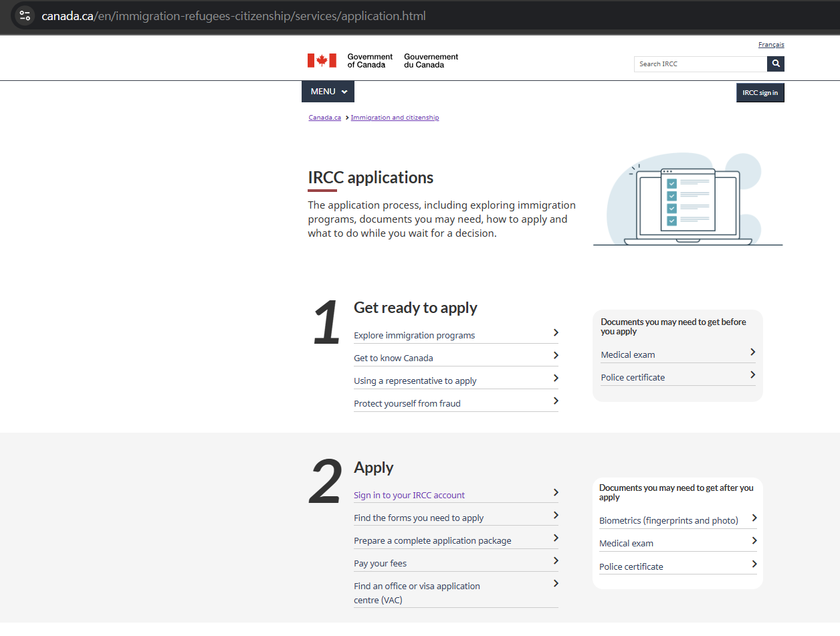The width and height of the screenshot is (840, 636).
Task: Click chevron beside Protect yourself from fraud
Action: coord(556,401)
